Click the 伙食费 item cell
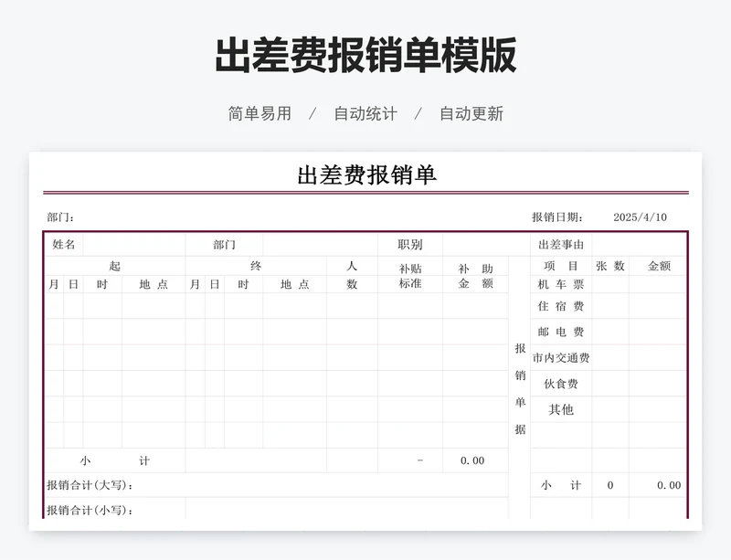731x560 pixels. pos(561,384)
